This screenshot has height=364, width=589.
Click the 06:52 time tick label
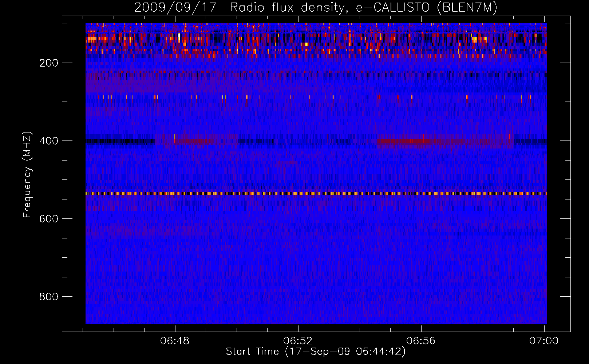tap(298, 341)
